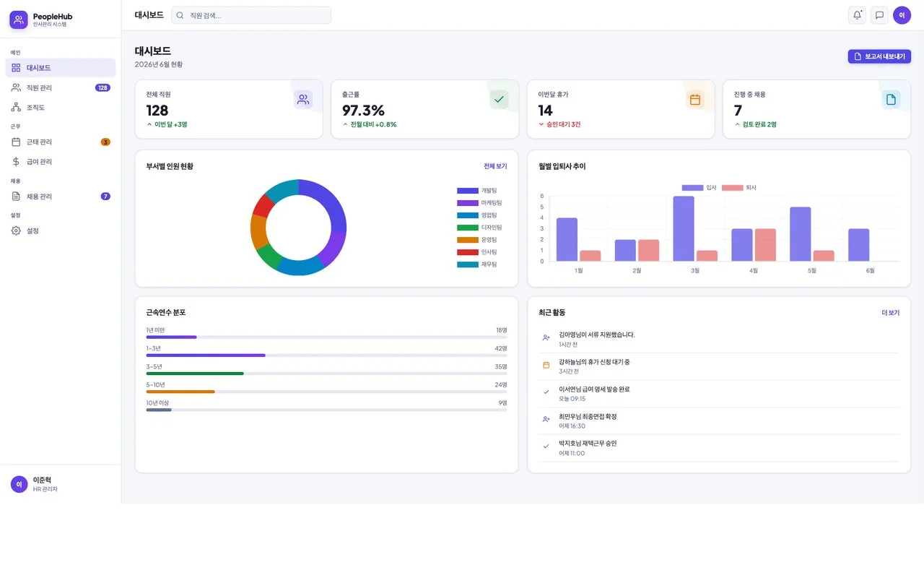The width and height of the screenshot is (924, 578).
Task: Click the PeopleHub logo icon
Action: (19, 20)
